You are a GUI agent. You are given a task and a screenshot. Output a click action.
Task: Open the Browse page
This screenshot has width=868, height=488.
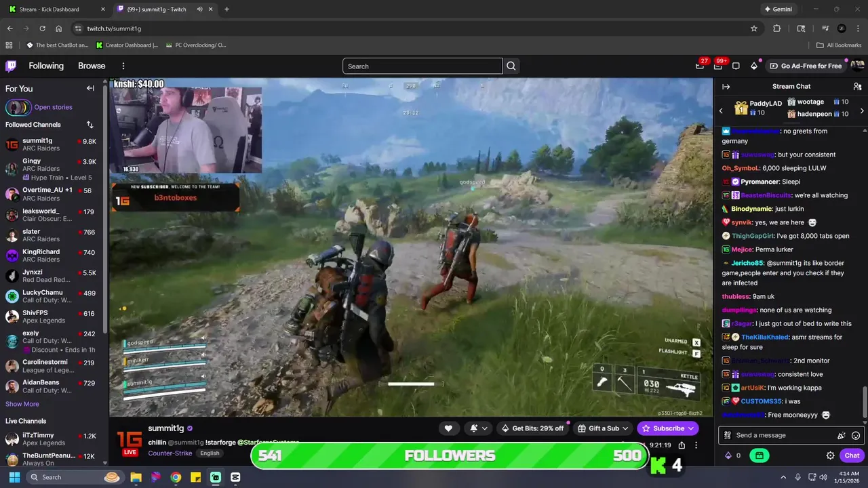point(92,66)
